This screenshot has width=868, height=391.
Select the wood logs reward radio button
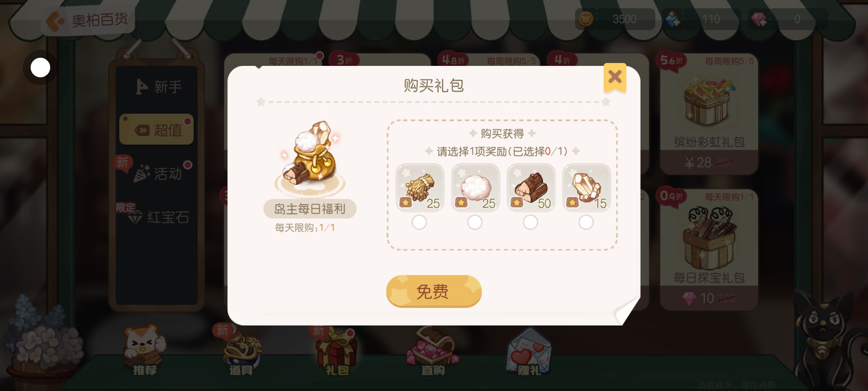click(531, 222)
